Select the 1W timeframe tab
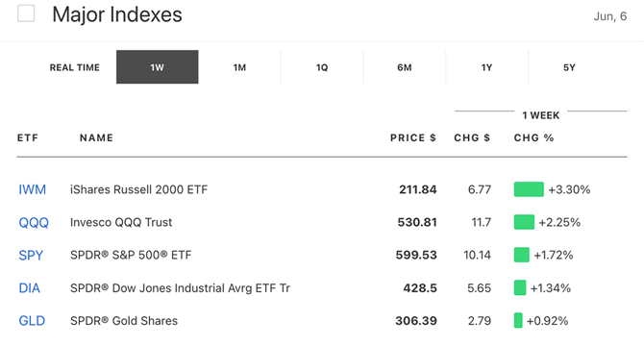Screen dimensions: 644x346 (158, 67)
